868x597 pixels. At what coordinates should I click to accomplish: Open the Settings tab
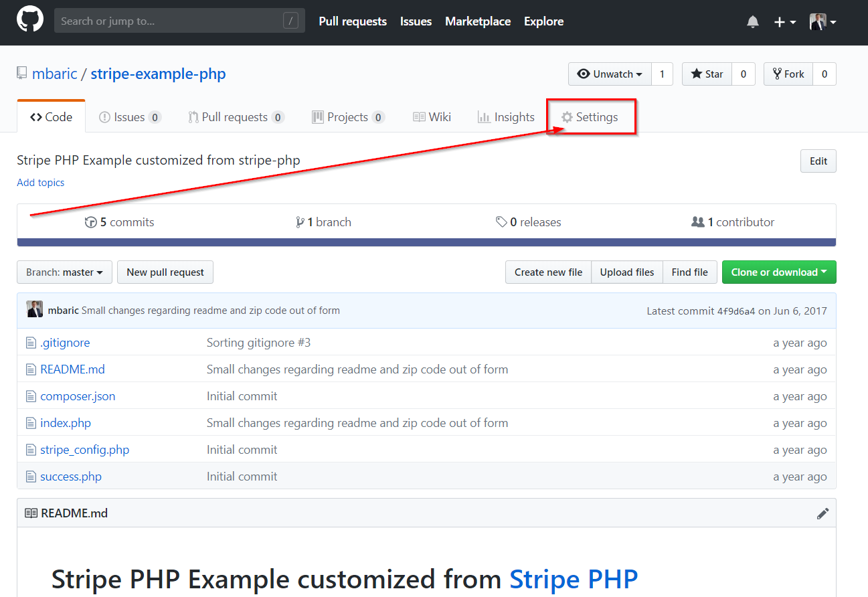tap(590, 117)
